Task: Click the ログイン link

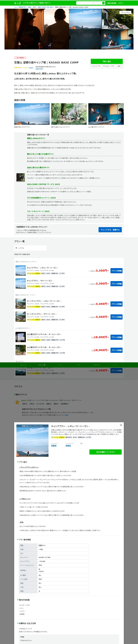Action: (x=121, y=3)
